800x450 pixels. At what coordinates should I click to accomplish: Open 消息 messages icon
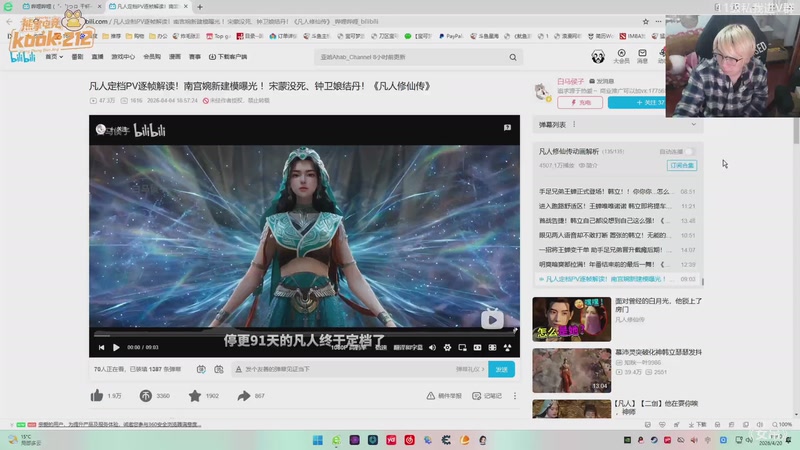pyautogui.click(x=642, y=56)
